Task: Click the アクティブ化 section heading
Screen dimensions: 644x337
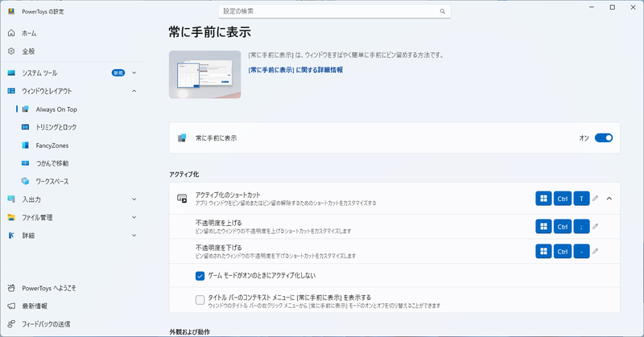Action: tap(184, 175)
